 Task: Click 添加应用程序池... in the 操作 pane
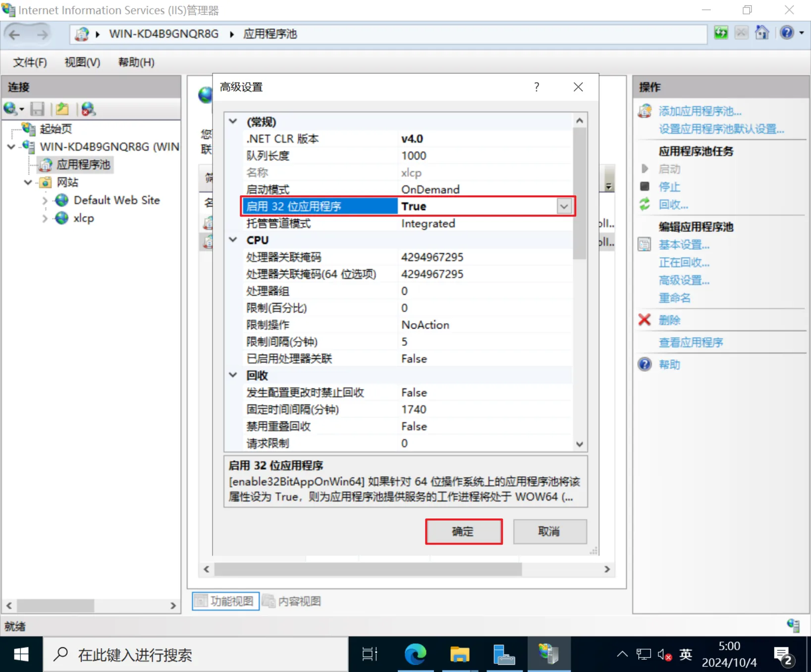tap(700, 111)
